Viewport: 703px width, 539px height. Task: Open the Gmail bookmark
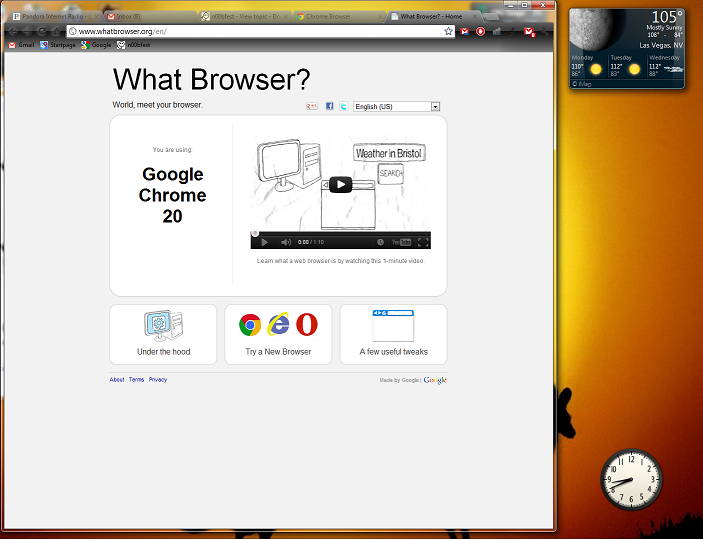pos(21,45)
